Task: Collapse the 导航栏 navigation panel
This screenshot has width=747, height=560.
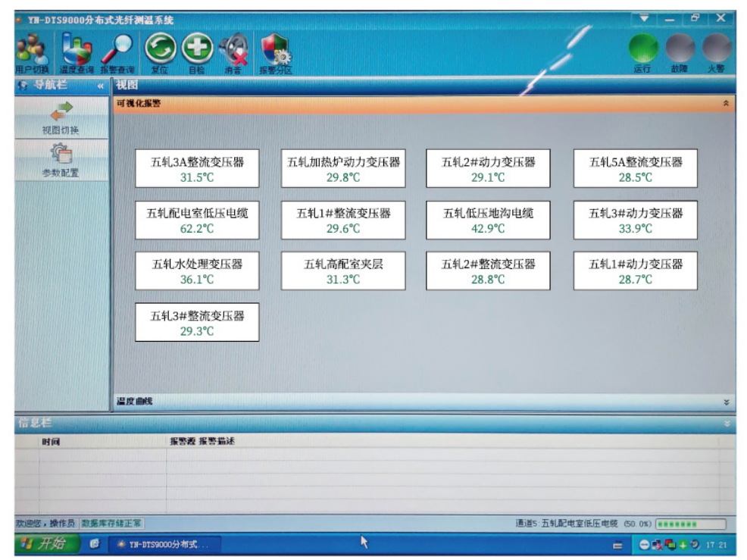Action: click(x=100, y=86)
